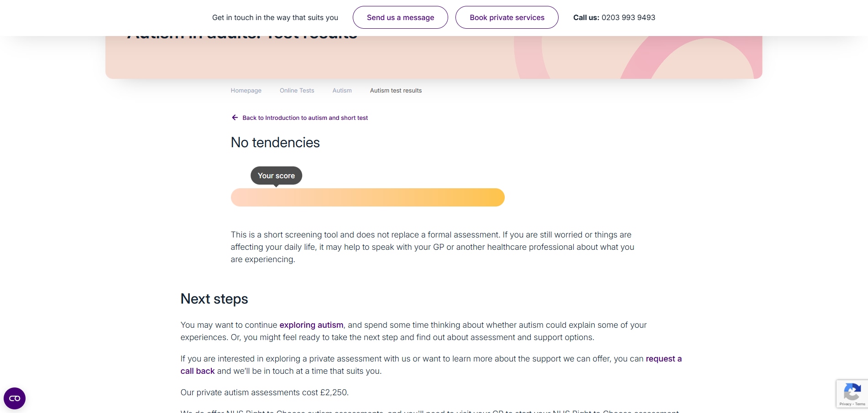Return via Back to Introduction to autism link
Screen dimensions: 868x413
305,118
